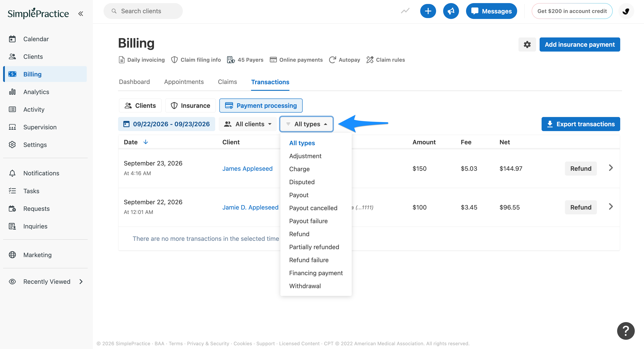This screenshot has width=644, height=349.
Task: Open the James Appleseed client link
Action: pos(247,168)
